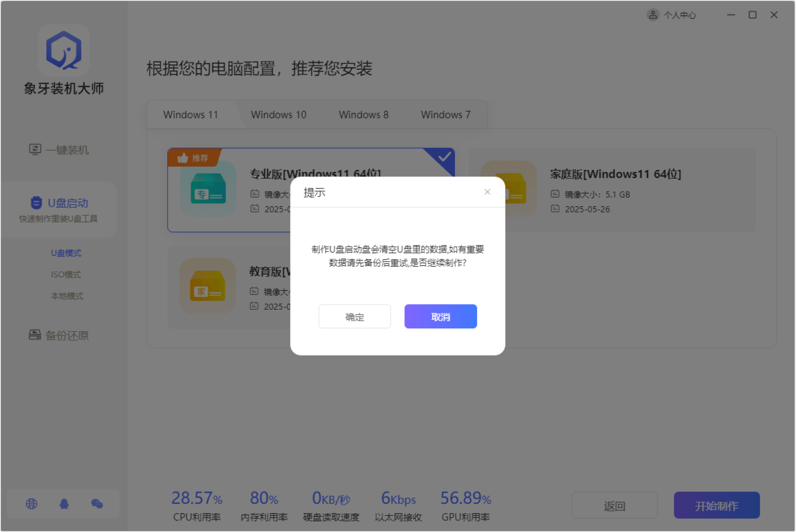Select 本地模式 under U盘启动
The image size is (796, 532).
coord(67,296)
